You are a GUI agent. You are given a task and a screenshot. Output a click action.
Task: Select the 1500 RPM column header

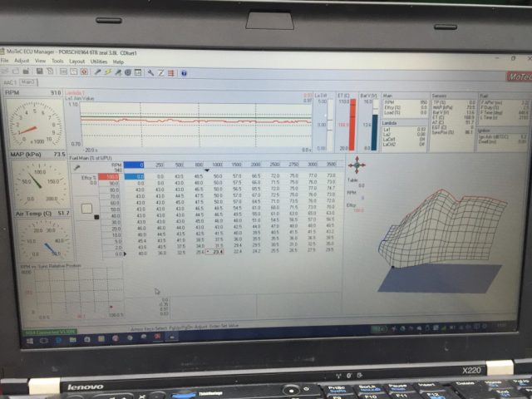point(236,165)
